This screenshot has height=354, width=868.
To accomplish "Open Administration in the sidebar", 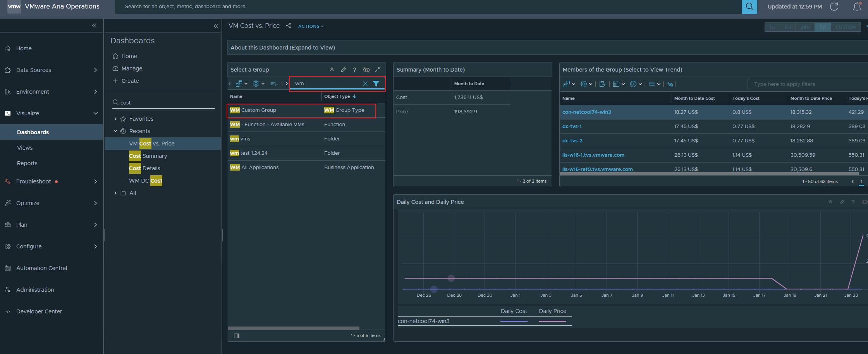I will (35, 290).
